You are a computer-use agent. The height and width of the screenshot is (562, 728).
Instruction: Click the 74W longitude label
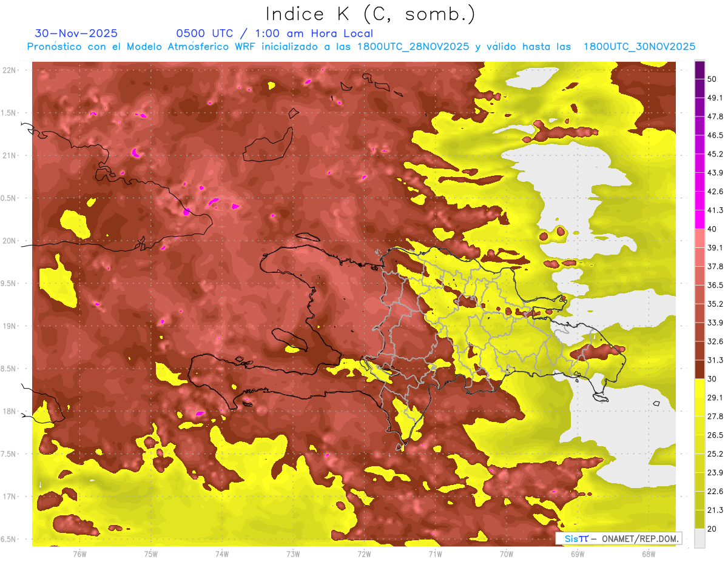coord(222,554)
